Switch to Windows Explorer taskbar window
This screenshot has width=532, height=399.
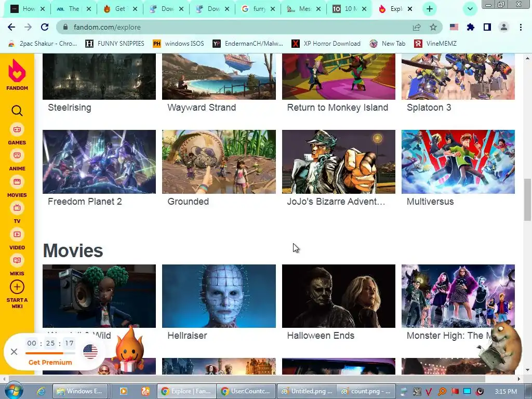[81, 391]
